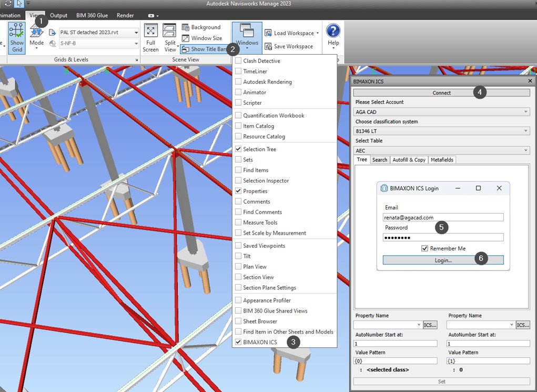Enable the TimeLiner window checkbox
This screenshot has width=537, height=392.
[x=238, y=71]
